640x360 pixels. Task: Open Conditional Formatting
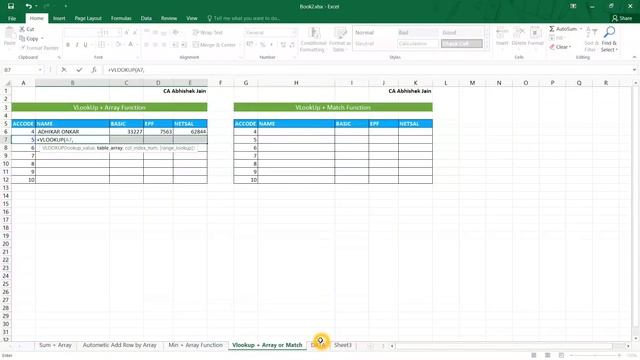[313, 40]
